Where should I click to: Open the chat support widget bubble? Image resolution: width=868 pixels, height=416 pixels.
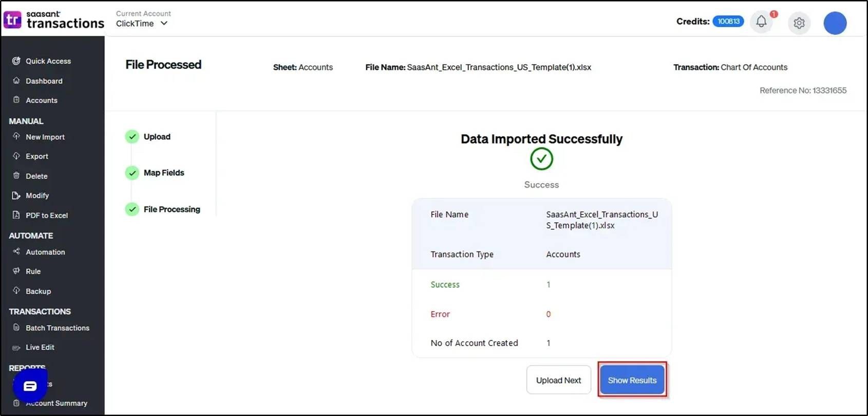[x=30, y=386]
